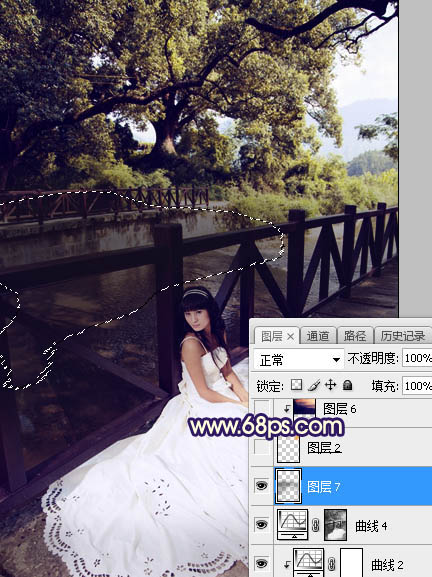Show the hidden 图层 2 layer
432x577 pixels.
pyautogui.click(x=262, y=447)
